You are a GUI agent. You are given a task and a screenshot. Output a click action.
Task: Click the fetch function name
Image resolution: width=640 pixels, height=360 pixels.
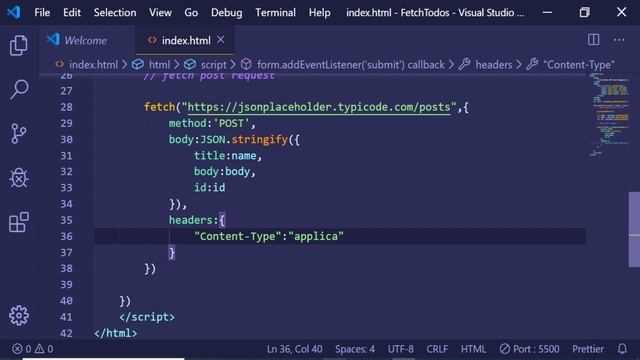159,107
